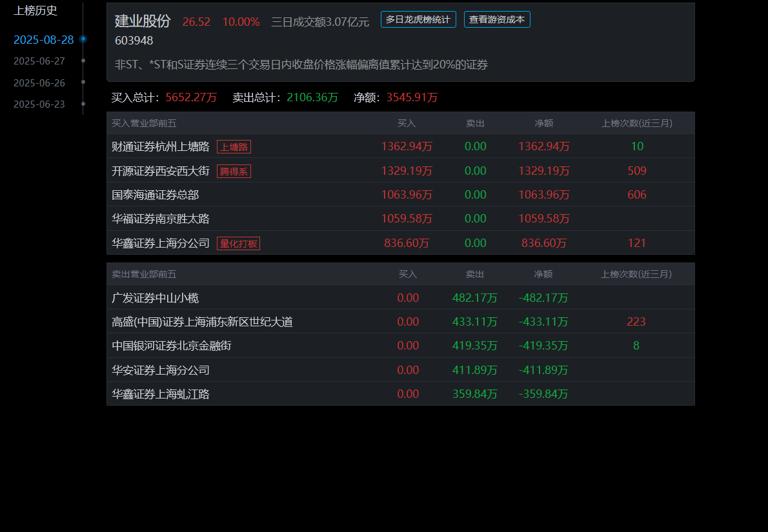Click listing count 223 cell
Viewport: 768px width, 532px height.
click(636, 322)
